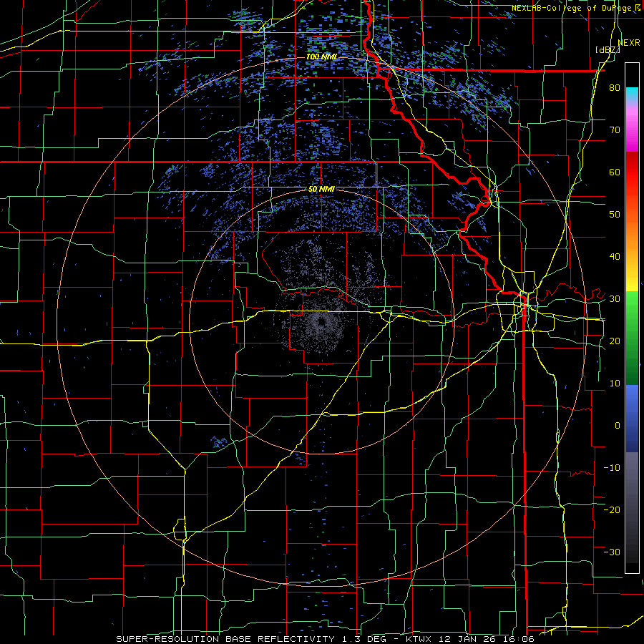Image resolution: width=644 pixels, height=644 pixels.
Task: Click the 10 value on the dBZ scale
Action: 615,384
